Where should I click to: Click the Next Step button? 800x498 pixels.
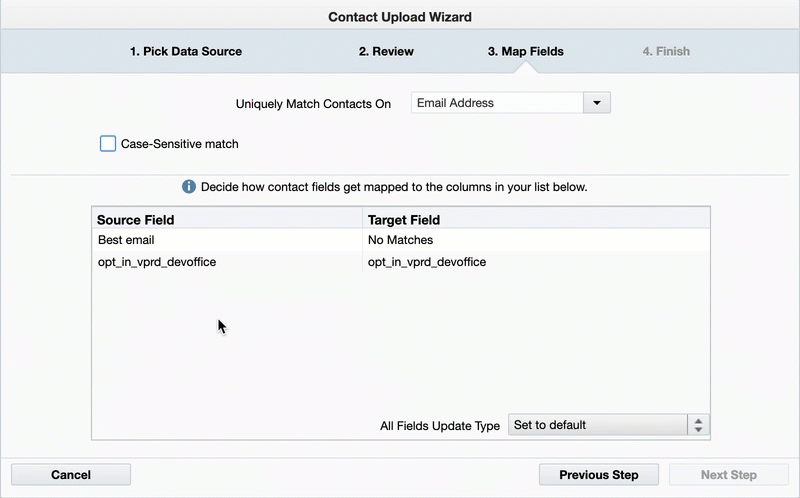728,475
